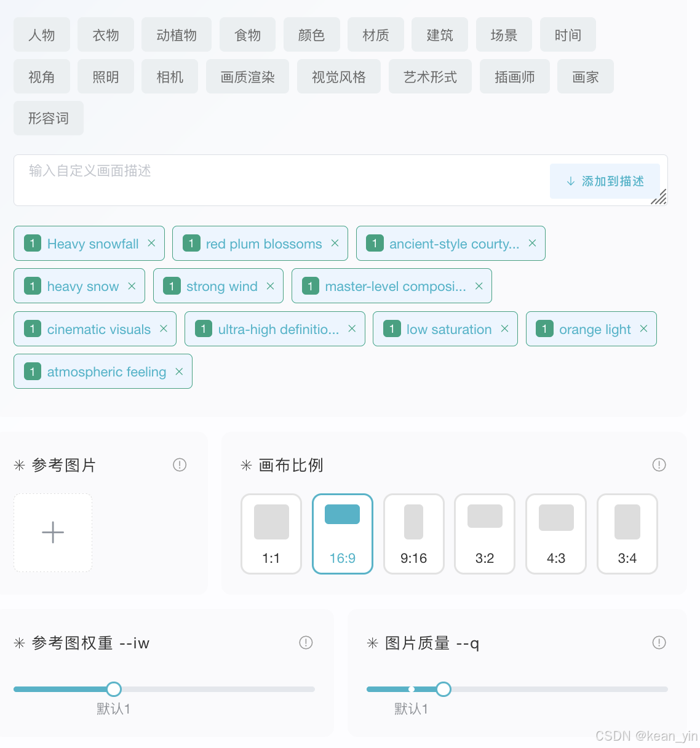Screen dimensions: 700x748
Task: Click the 添加到描述 button
Action: (605, 181)
